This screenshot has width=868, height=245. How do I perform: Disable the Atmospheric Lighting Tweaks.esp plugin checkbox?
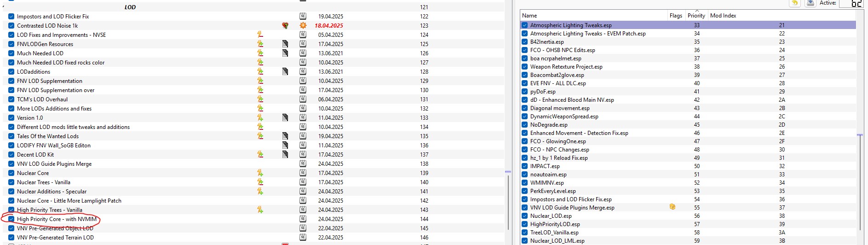point(524,25)
